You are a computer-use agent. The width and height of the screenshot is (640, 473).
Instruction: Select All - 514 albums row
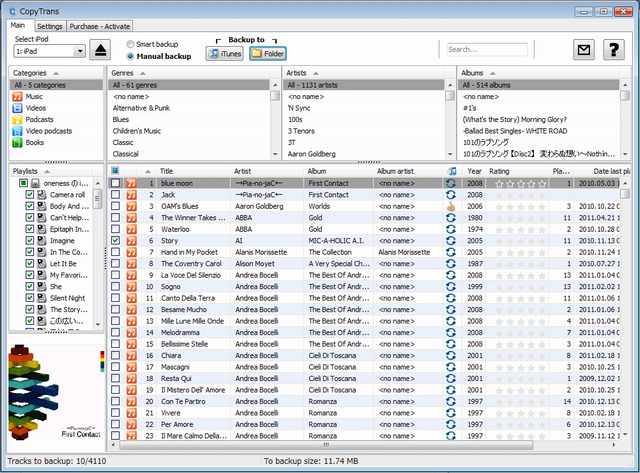coord(538,85)
